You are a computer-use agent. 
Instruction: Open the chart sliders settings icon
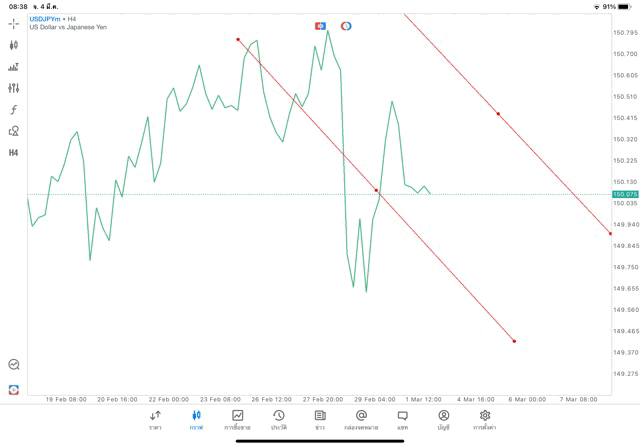13,88
